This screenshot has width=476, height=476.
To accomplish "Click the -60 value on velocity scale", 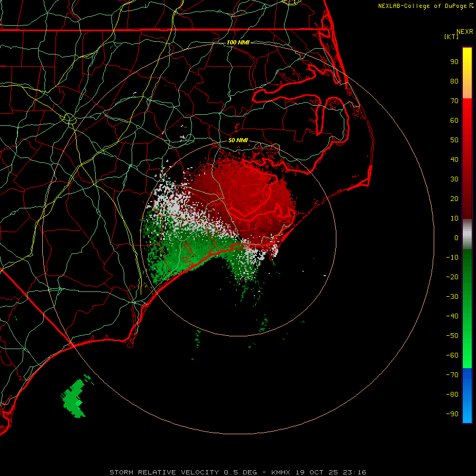I will coord(452,355).
